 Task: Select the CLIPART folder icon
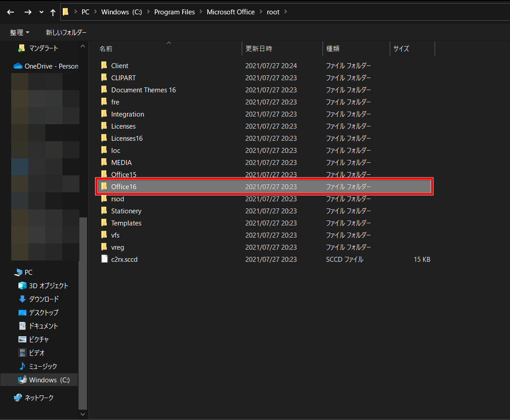[104, 78]
